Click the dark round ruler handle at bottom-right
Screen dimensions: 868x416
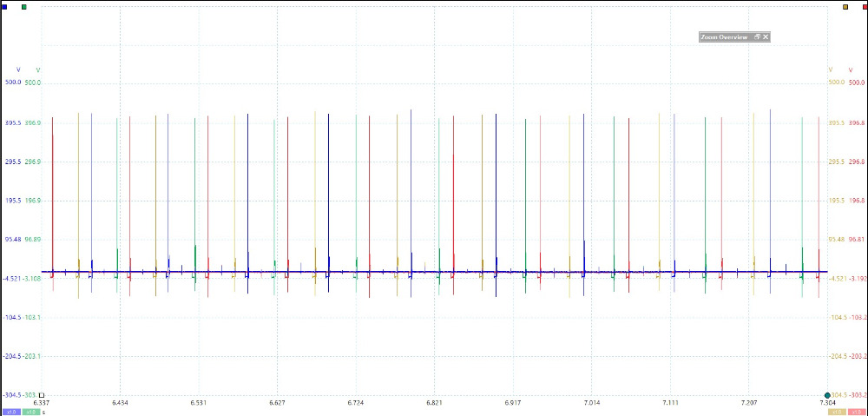pos(827,395)
